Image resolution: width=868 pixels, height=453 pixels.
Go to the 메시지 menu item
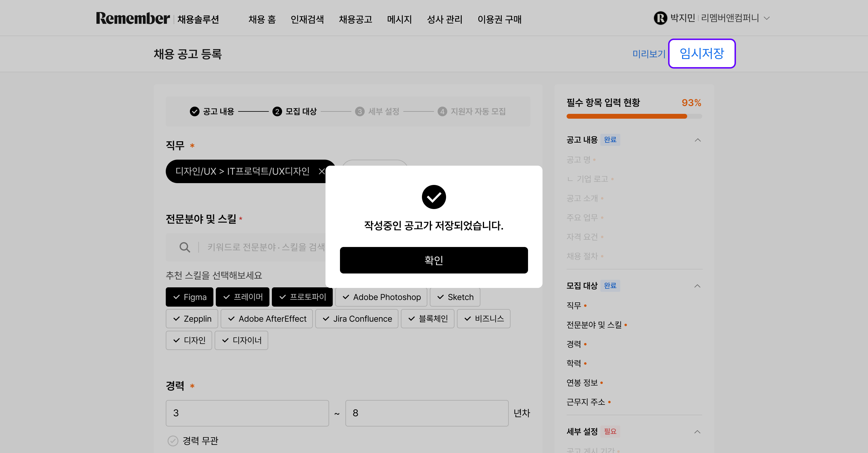click(399, 19)
